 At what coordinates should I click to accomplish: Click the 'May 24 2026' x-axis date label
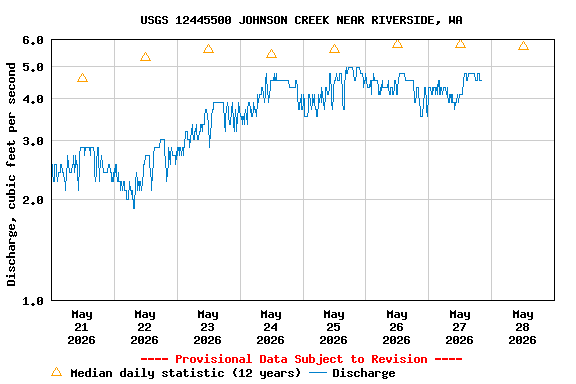270,327
